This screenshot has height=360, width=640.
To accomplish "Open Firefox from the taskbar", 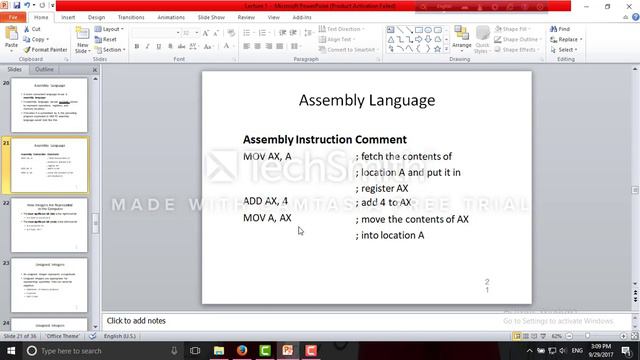I will pos(242,351).
